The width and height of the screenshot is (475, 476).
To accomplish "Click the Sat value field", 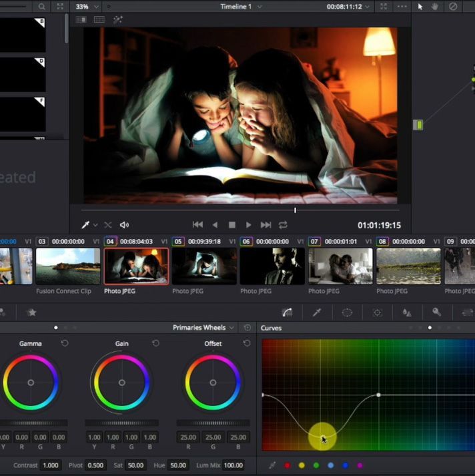I will tap(136, 465).
